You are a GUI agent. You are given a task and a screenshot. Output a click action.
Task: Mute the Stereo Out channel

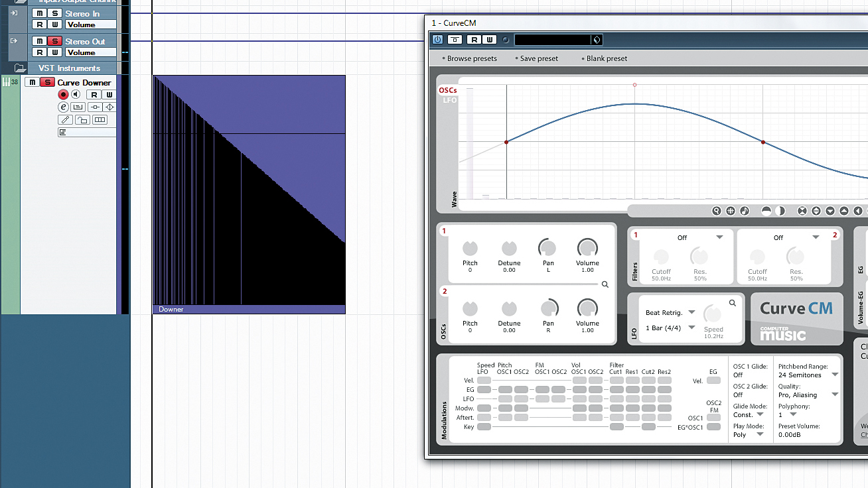[40, 41]
